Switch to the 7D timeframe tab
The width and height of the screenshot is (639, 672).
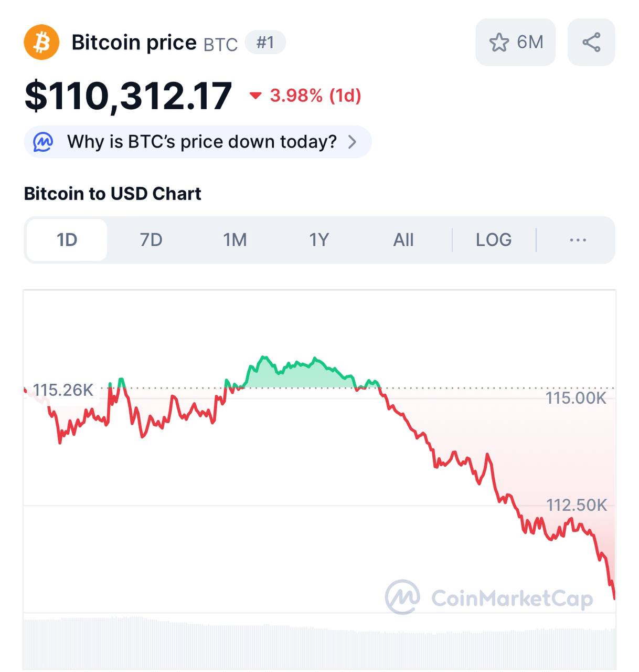pyautogui.click(x=151, y=240)
